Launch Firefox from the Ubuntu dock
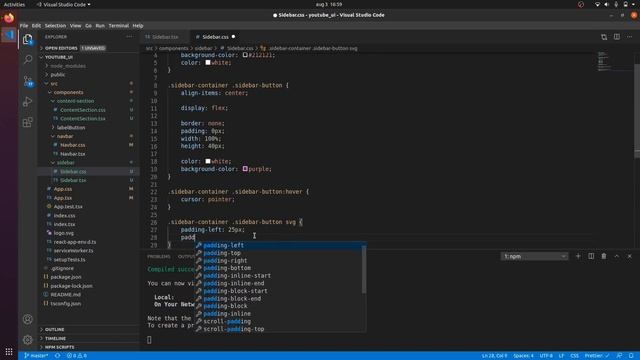Viewport: 640px width, 360px height. (x=9, y=18)
